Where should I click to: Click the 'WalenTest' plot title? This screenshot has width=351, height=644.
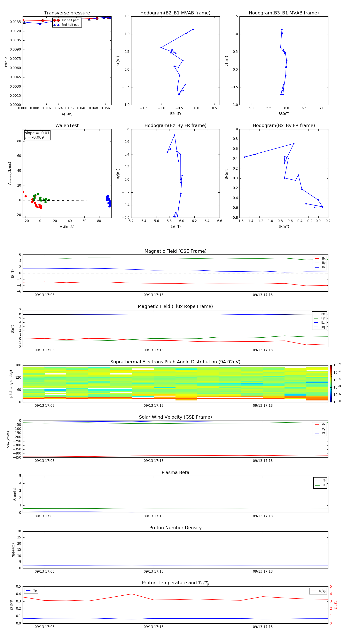coord(67,125)
